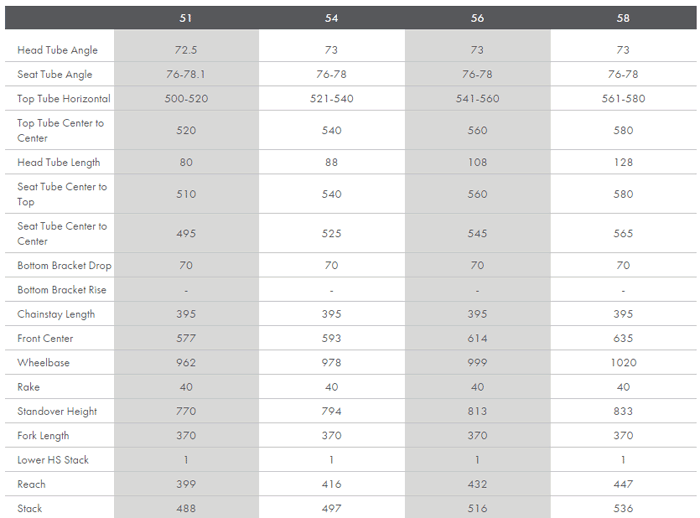Viewport: 700px width, 518px height.
Task: Select the Wheelbase row label
Action: 44,363
